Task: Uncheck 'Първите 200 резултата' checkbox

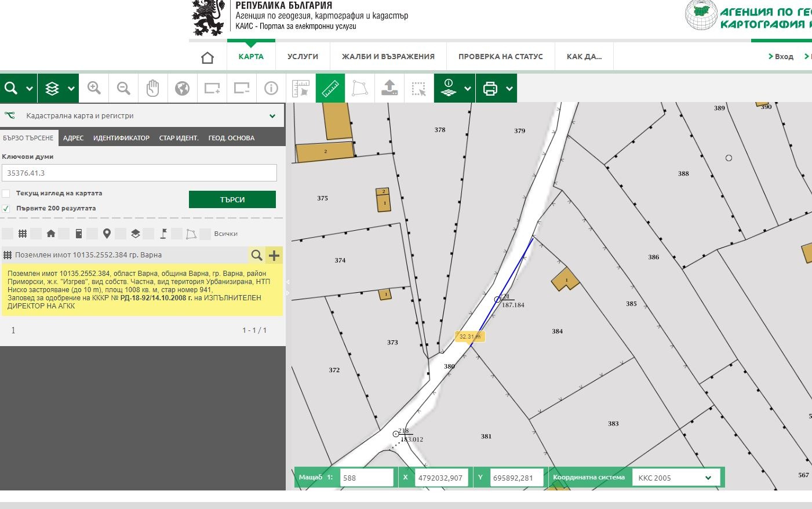Action: (6, 209)
